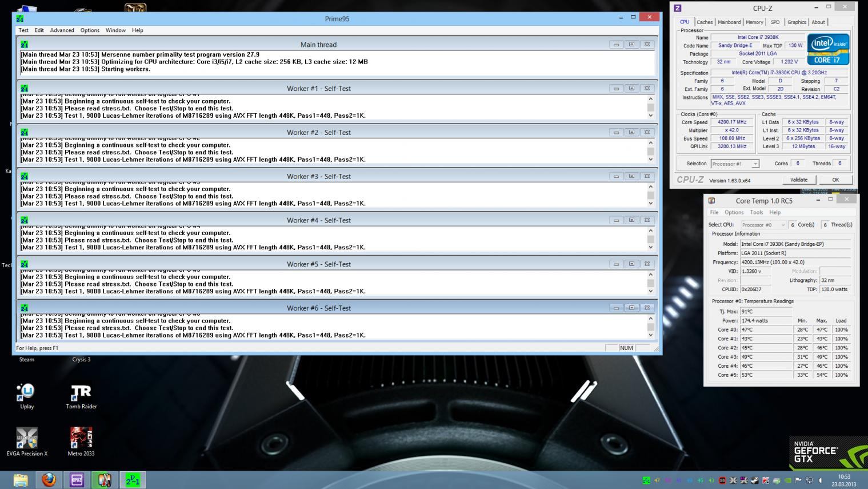
Task: Click the Core Speed value in CPU-Z
Action: [732, 122]
